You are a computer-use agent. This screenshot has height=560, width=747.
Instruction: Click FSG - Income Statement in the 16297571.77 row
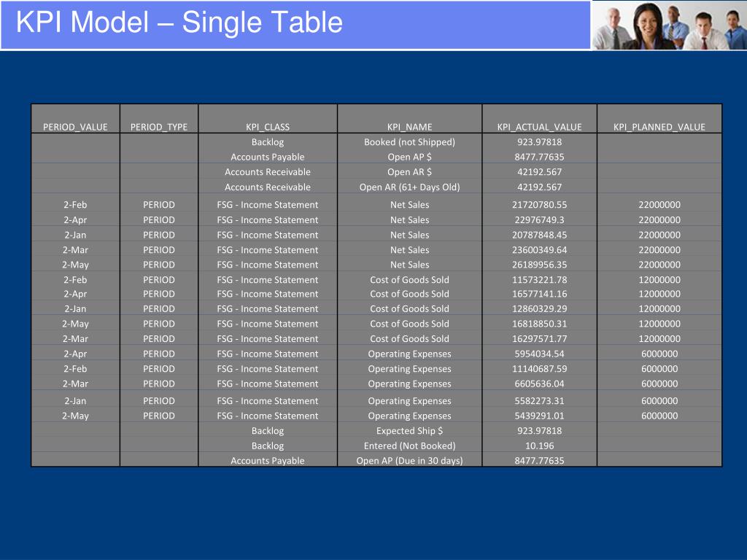coord(268,339)
